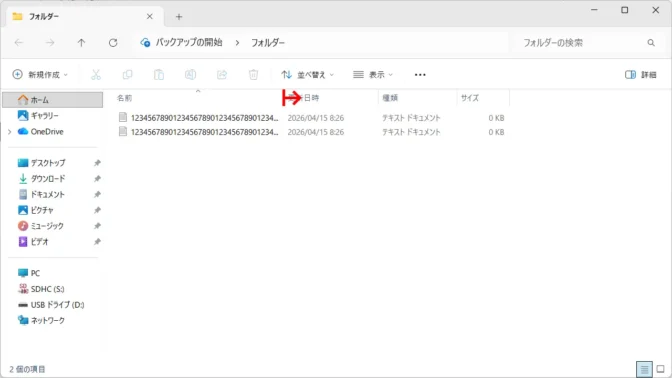This screenshot has height=378, width=672.
Task: Click pin icon next to ピクチャ
Action: (x=97, y=210)
